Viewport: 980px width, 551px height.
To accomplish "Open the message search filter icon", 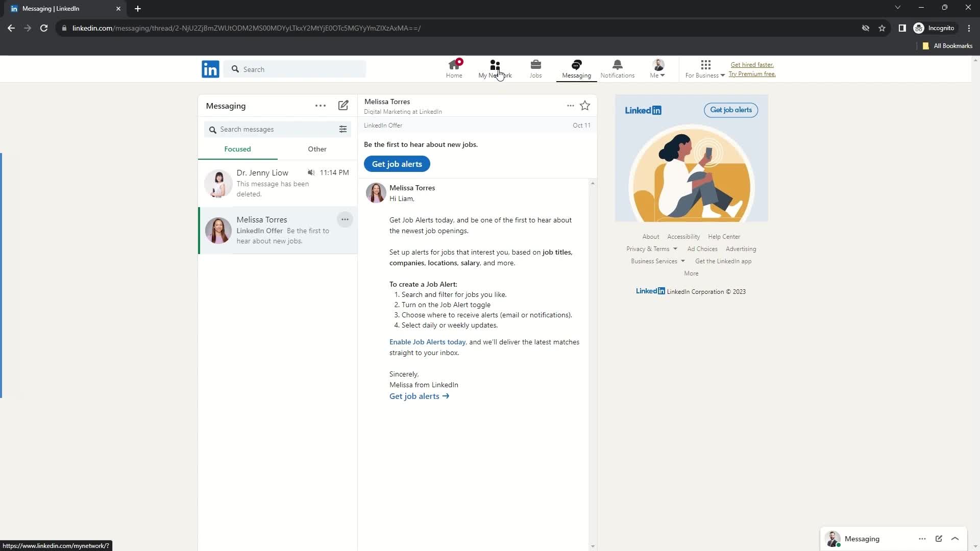I will tap(343, 130).
